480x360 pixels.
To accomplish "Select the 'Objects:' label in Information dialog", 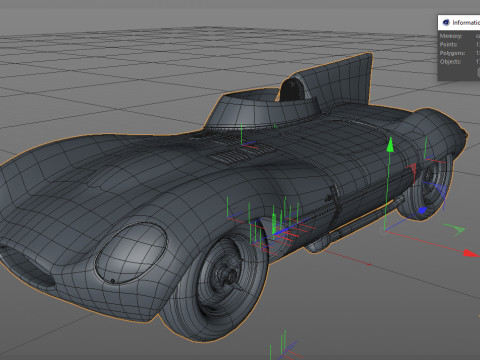I will point(450,62).
